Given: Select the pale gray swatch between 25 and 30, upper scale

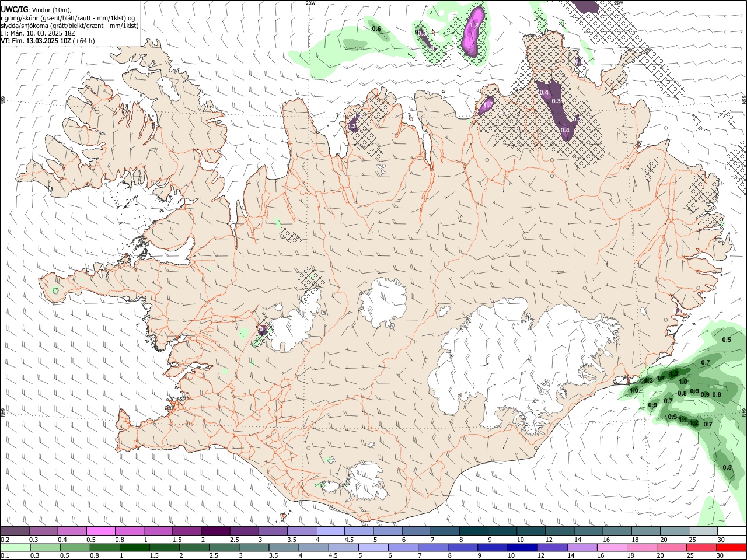Looking at the screenshot, I should pyautogui.click(x=703, y=531).
